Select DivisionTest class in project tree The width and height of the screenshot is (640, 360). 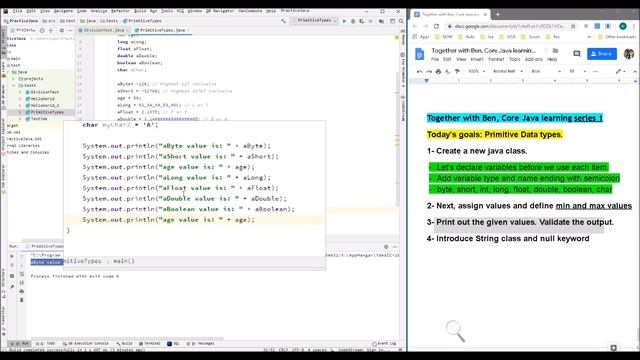click(42, 92)
